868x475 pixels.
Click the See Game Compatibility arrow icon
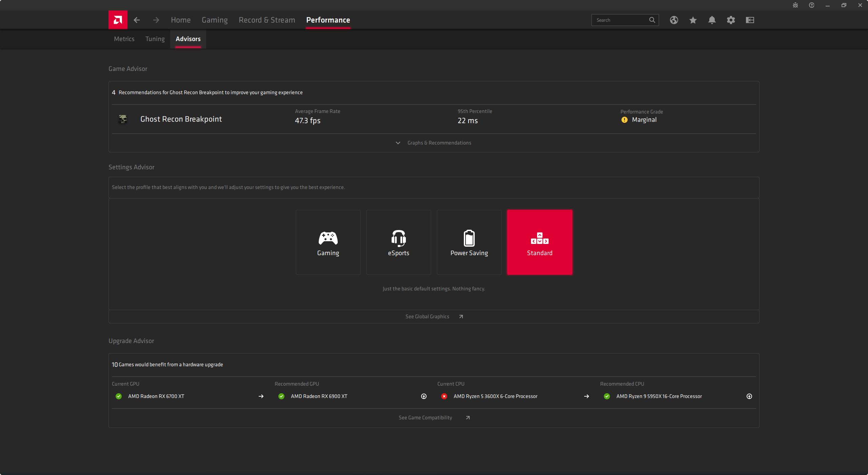pos(468,418)
